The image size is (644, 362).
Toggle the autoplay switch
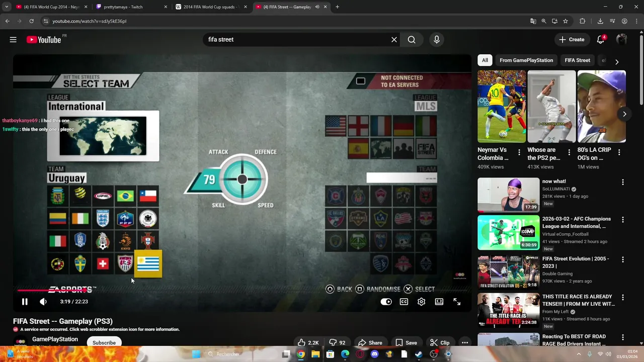386,302
